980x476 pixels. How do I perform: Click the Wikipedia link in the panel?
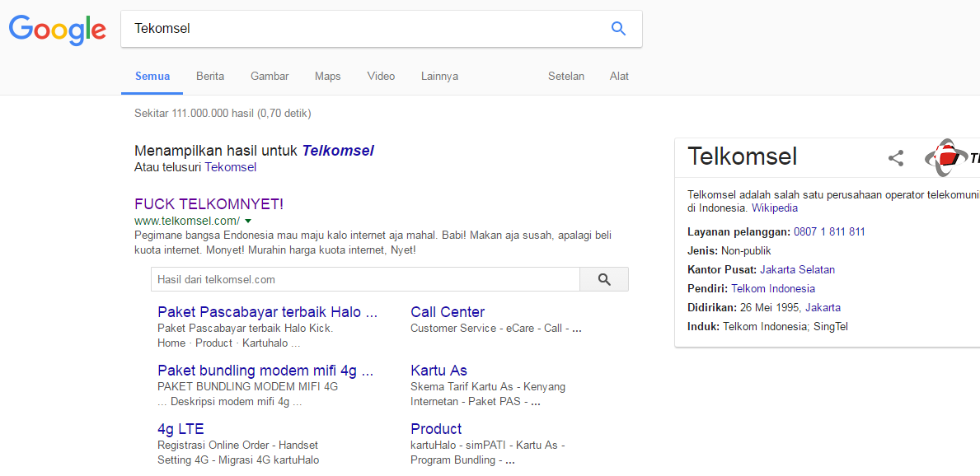point(775,208)
